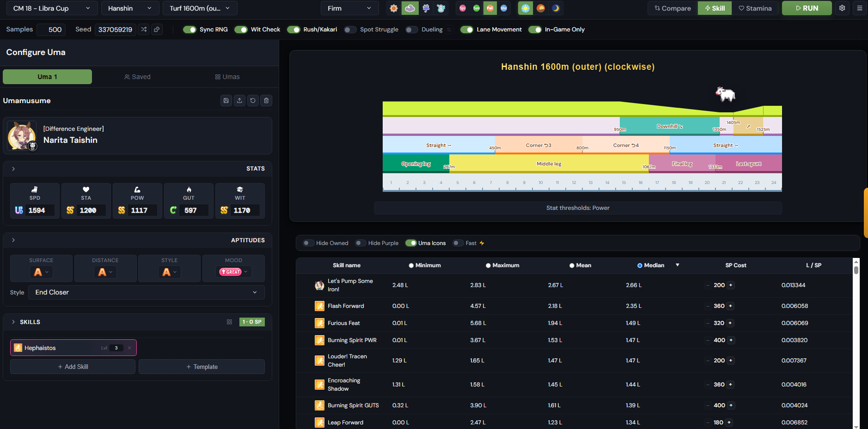Select Maximum column radio button

pyautogui.click(x=488, y=265)
